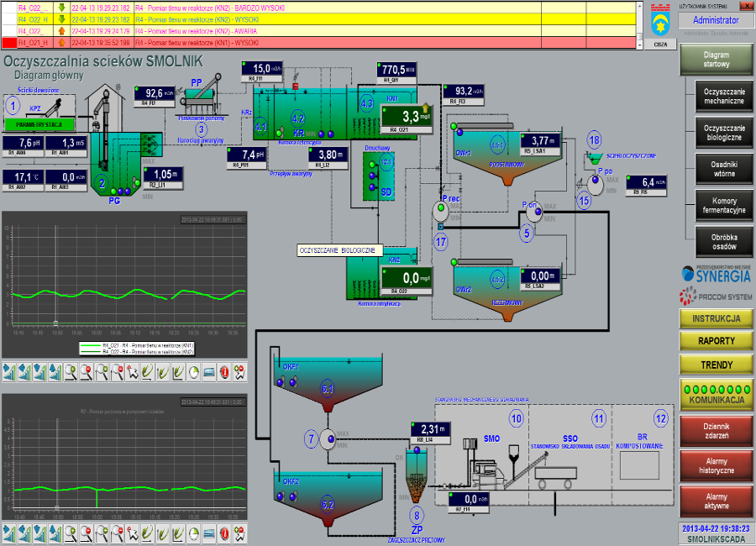The image size is (756, 546).
Task: Zoom in horizontally on pump-level trend chart
Action: (71, 533)
